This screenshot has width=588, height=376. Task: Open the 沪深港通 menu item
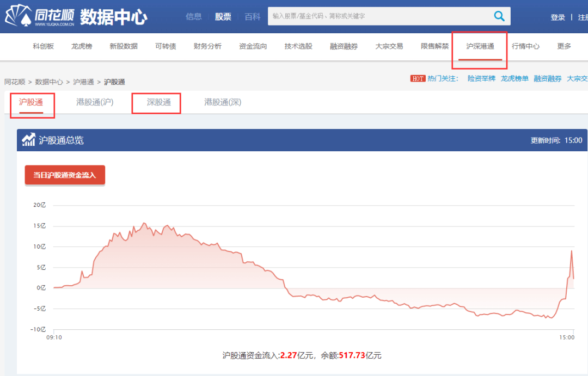click(x=480, y=46)
